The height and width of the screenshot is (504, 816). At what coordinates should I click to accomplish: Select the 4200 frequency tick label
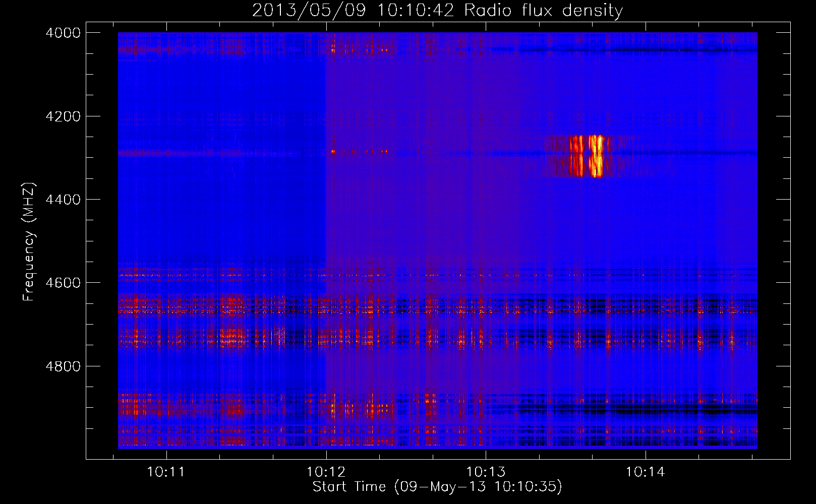pyautogui.click(x=63, y=116)
